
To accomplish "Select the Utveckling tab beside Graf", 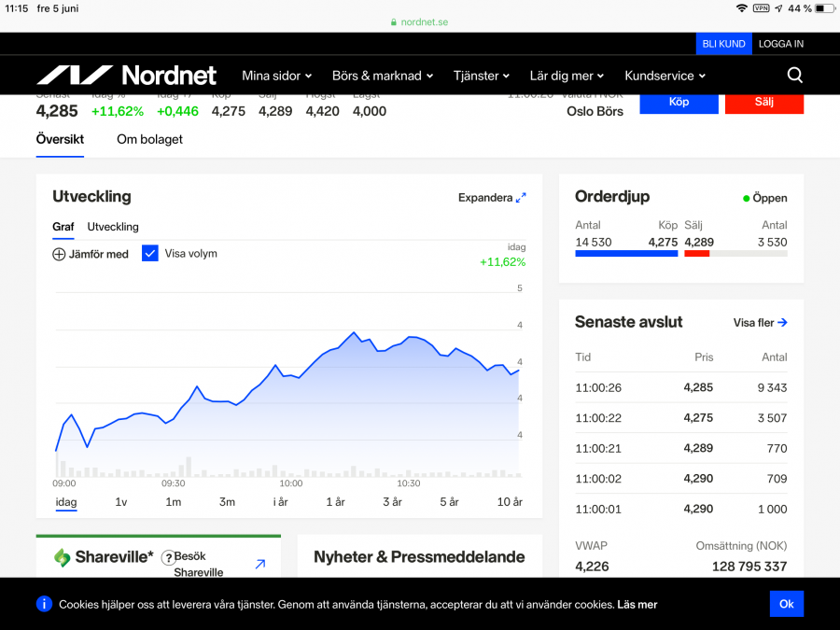I will [x=113, y=227].
